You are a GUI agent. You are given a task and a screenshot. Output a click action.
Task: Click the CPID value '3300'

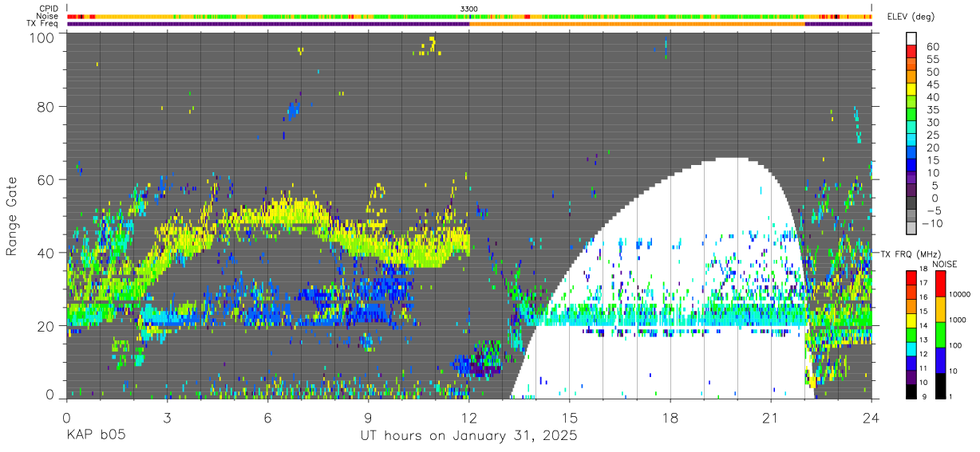click(469, 9)
